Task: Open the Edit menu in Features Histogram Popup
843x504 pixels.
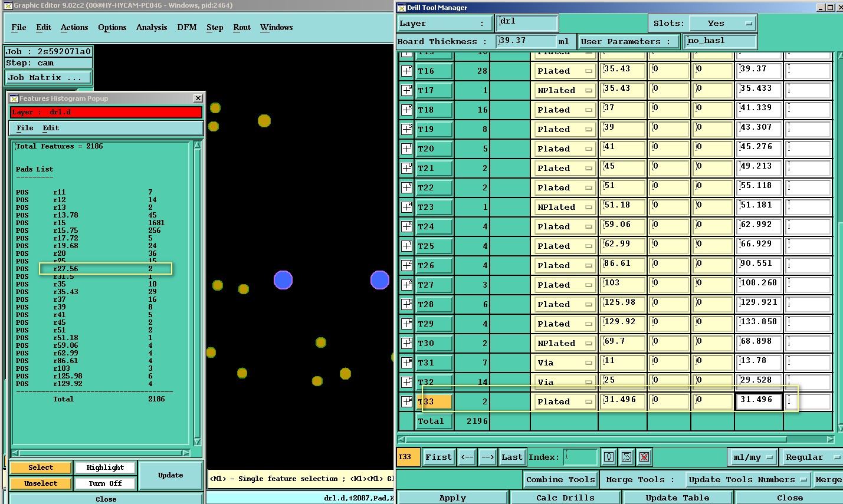Action: [51, 128]
